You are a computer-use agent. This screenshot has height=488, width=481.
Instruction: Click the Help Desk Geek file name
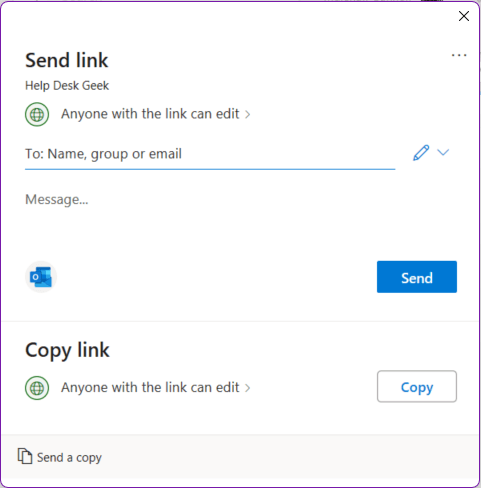[67, 86]
